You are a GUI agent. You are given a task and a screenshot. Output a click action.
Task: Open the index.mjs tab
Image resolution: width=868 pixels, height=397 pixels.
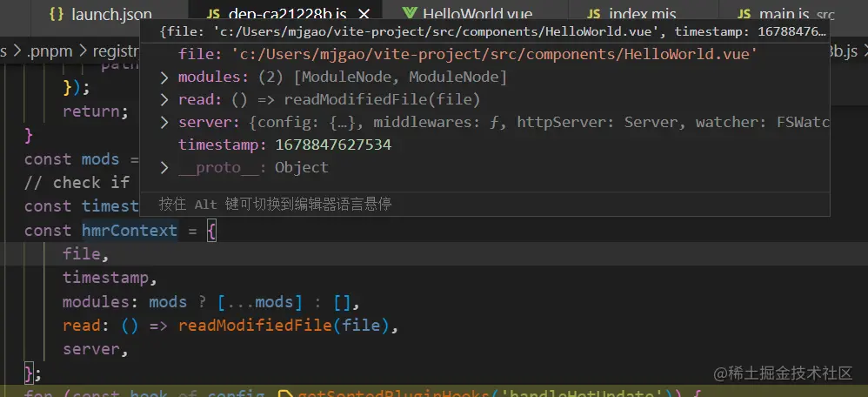[x=642, y=15]
